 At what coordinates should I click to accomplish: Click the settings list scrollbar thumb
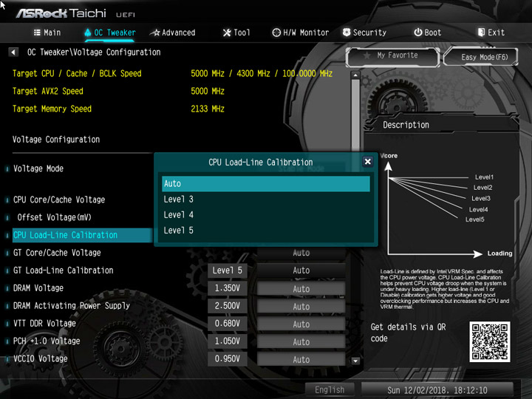[x=355, y=115]
